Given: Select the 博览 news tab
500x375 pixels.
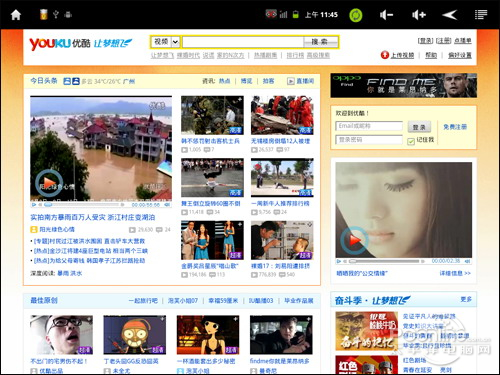Looking at the screenshot, I should point(246,81).
